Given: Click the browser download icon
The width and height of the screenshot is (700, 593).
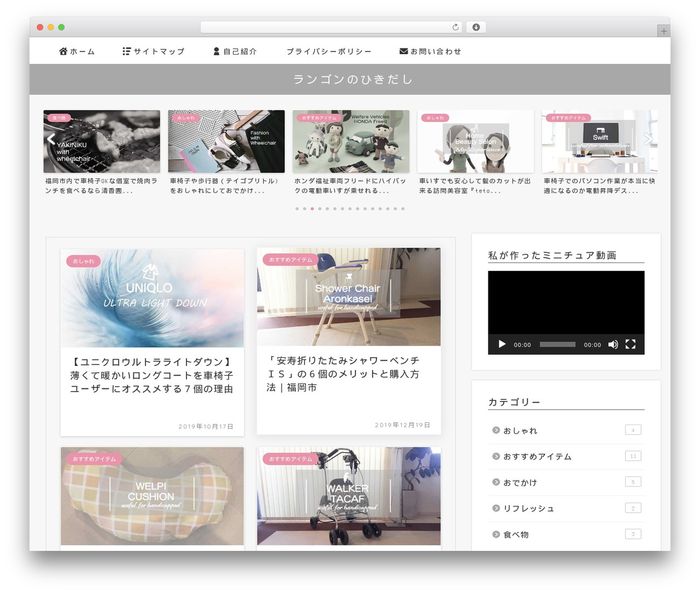Looking at the screenshot, I should [476, 27].
